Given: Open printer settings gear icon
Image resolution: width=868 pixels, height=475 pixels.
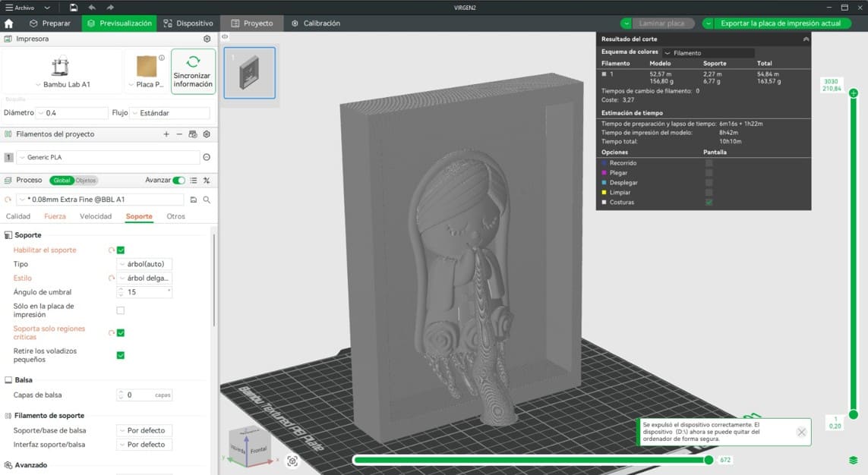Looking at the screenshot, I should coord(207,39).
